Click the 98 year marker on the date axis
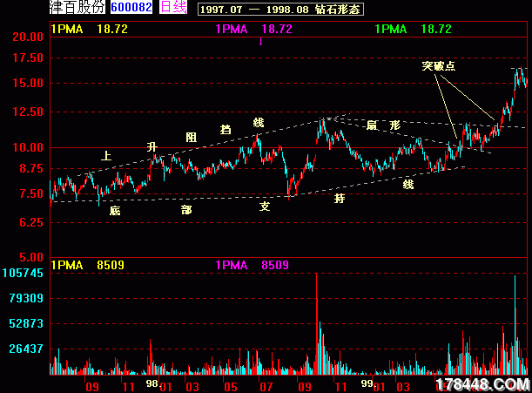 (152, 383)
